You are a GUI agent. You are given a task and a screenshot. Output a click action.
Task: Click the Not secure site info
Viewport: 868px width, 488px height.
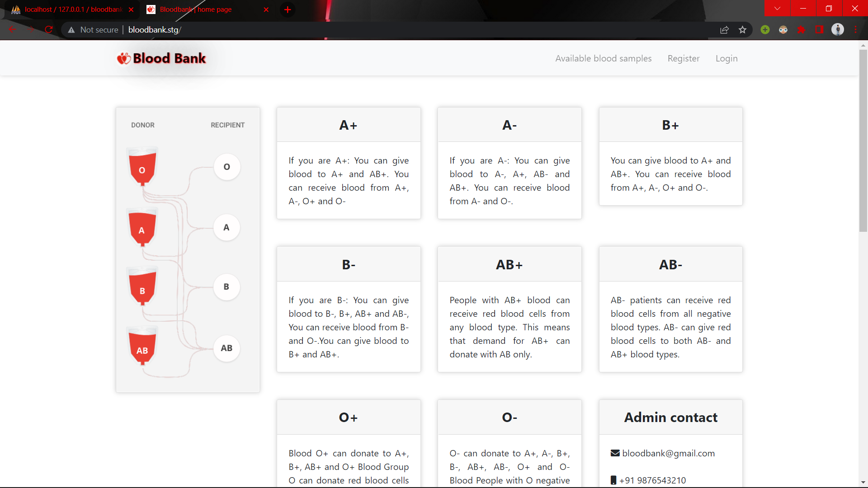point(93,30)
